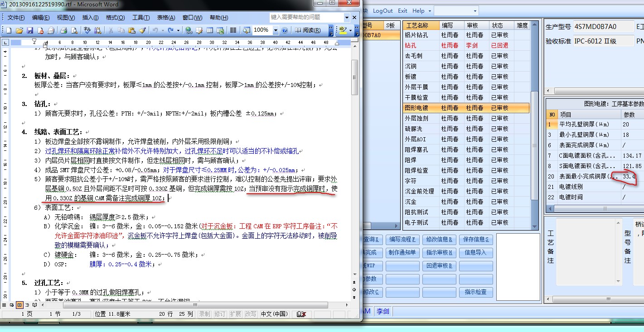
Task: Click the Undo arrow icon
Action: coord(155,30)
